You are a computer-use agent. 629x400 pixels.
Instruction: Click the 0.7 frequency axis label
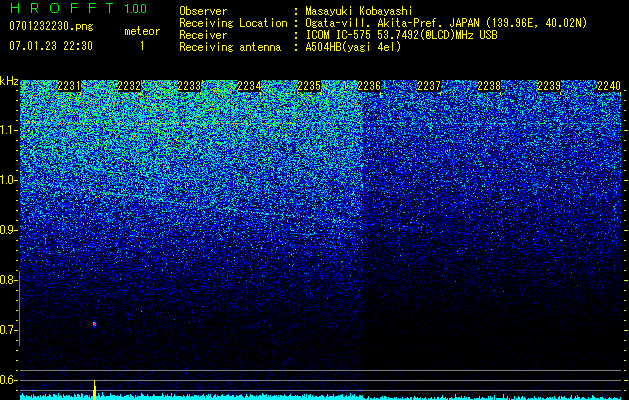pos(7,330)
